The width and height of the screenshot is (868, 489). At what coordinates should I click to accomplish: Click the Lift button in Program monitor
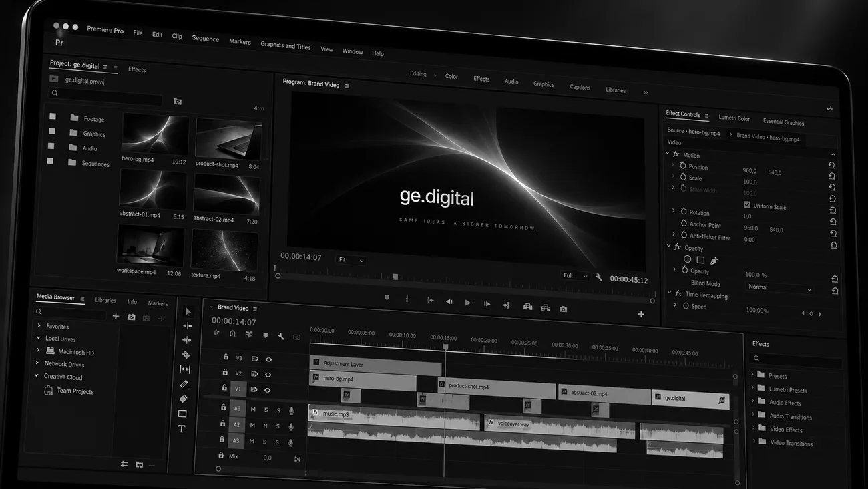(x=527, y=307)
